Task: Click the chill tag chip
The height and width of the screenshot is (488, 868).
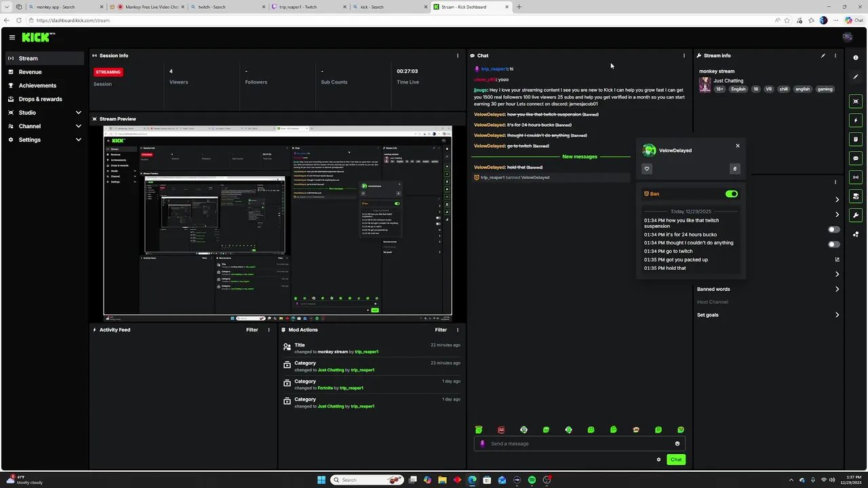Action: coord(783,89)
